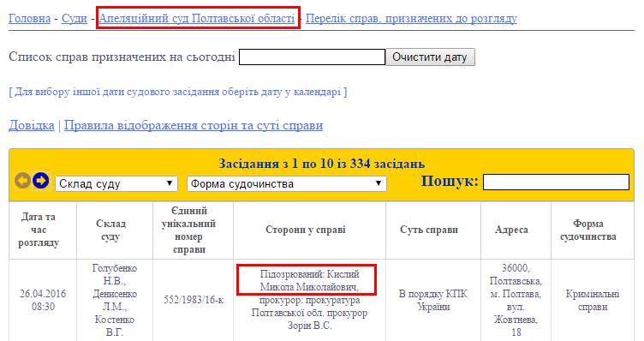
Task: Open Перелік справ, призначених до розгляду link
Action: 411,19
